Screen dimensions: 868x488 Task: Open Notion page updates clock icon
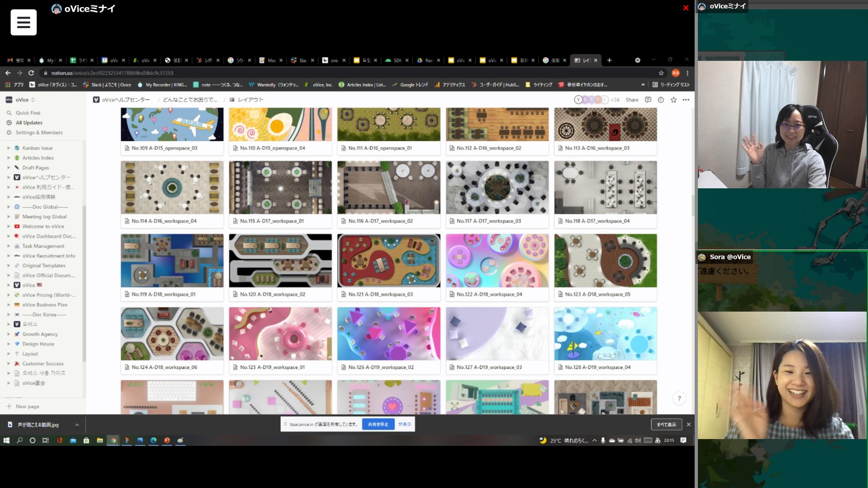(660, 100)
